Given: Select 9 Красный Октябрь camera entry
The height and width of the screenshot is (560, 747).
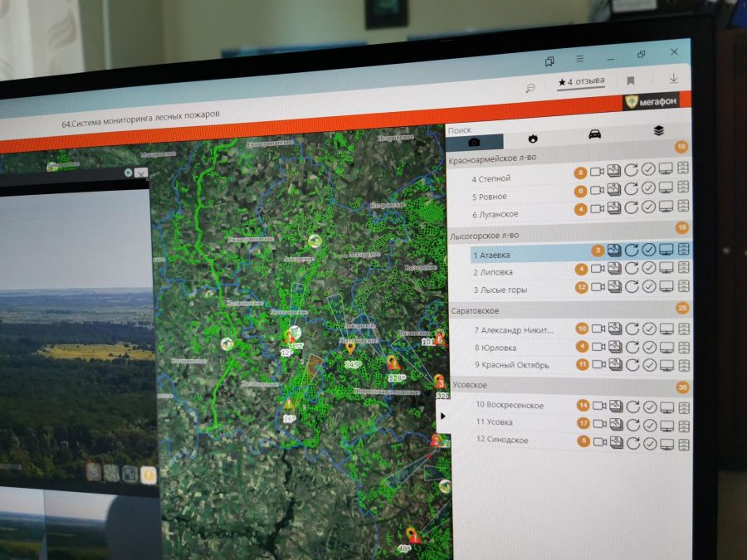Looking at the screenshot, I should 512,365.
